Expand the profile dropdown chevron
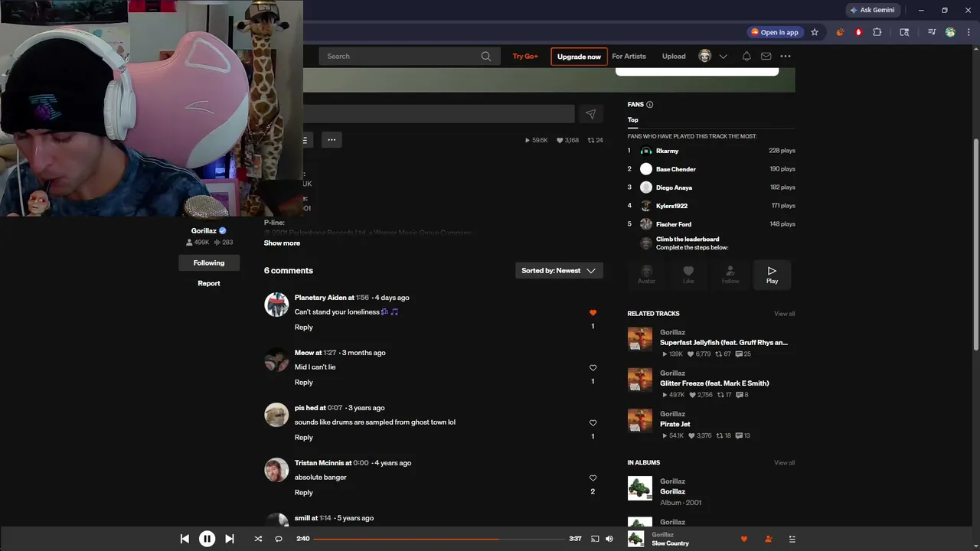 coord(723,56)
